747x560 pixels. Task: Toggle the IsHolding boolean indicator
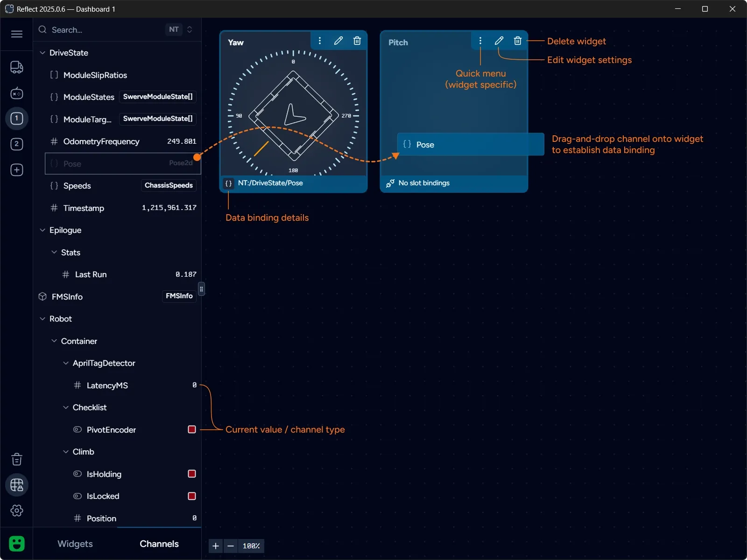coord(191,474)
